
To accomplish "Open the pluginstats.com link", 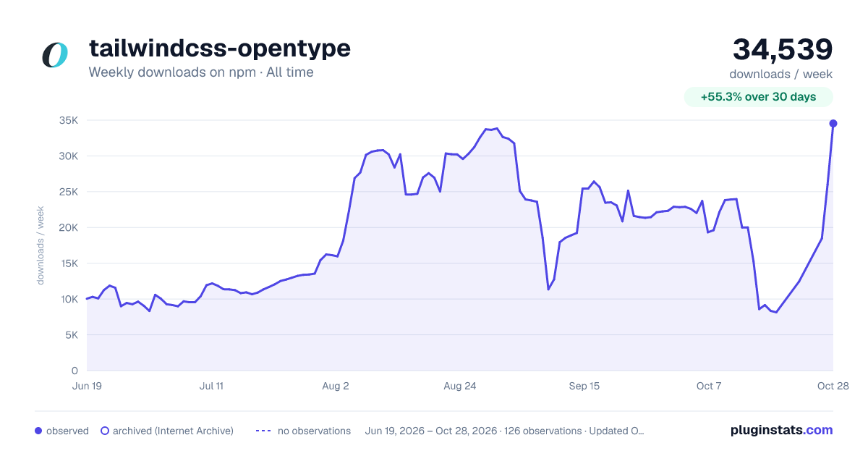I will coord(782,430).
